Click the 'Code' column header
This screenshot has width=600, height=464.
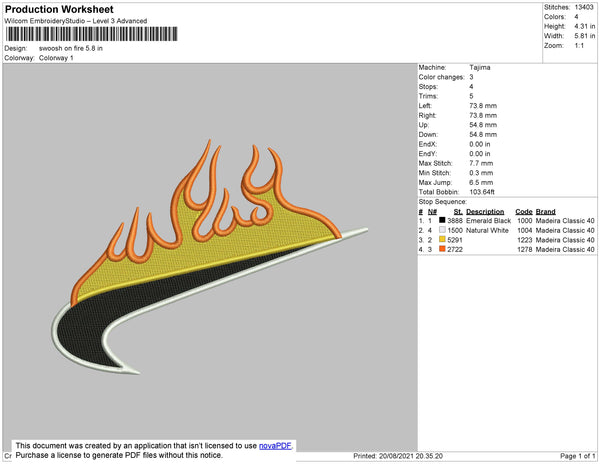(524, 212)
